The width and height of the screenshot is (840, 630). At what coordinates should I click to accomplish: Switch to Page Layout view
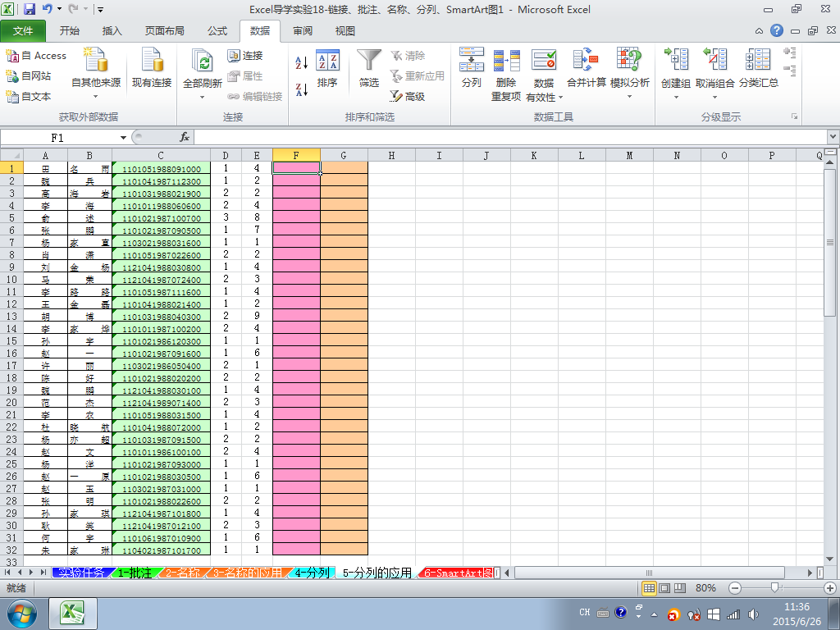(x=664, y=588)
